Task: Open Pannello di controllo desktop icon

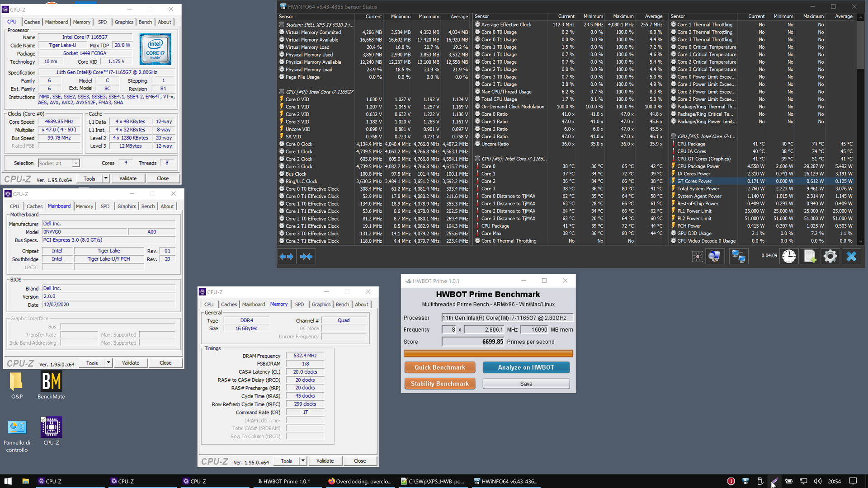Action: click(x=17, y=436)
